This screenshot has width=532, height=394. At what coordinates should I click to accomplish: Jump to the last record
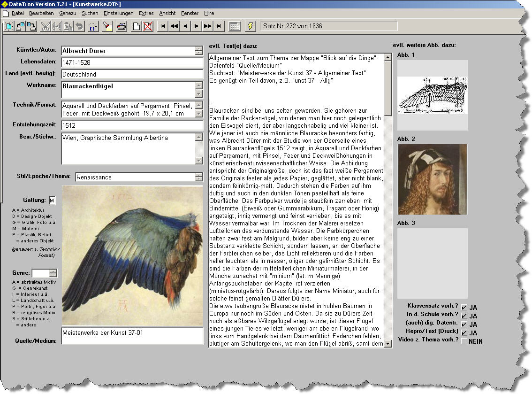[219, 26]
